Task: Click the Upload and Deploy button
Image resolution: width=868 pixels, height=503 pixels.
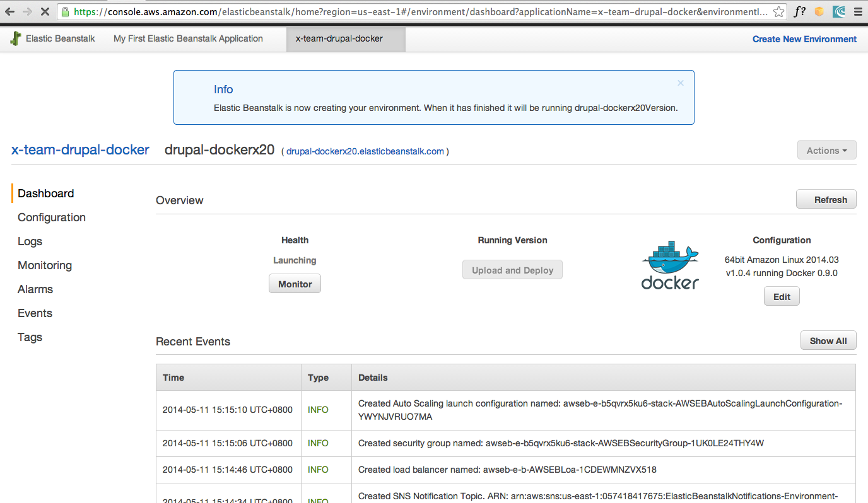Action: (512, 270)
